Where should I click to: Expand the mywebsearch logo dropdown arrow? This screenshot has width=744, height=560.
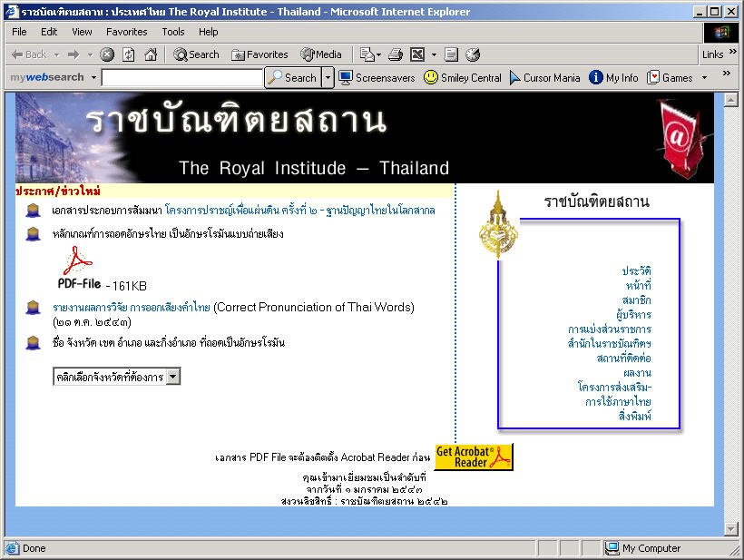(x=93, y=78)
